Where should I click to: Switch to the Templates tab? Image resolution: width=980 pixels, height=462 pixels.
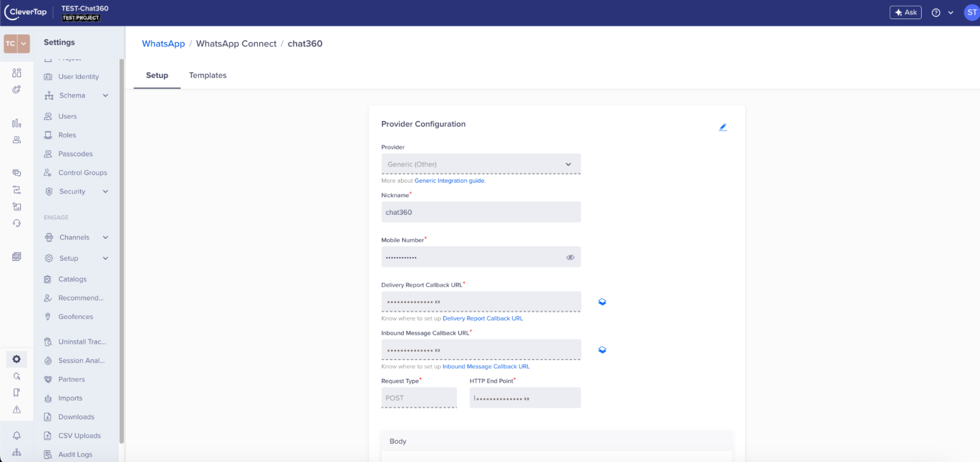pyautogui.click(x=207, y=75)
